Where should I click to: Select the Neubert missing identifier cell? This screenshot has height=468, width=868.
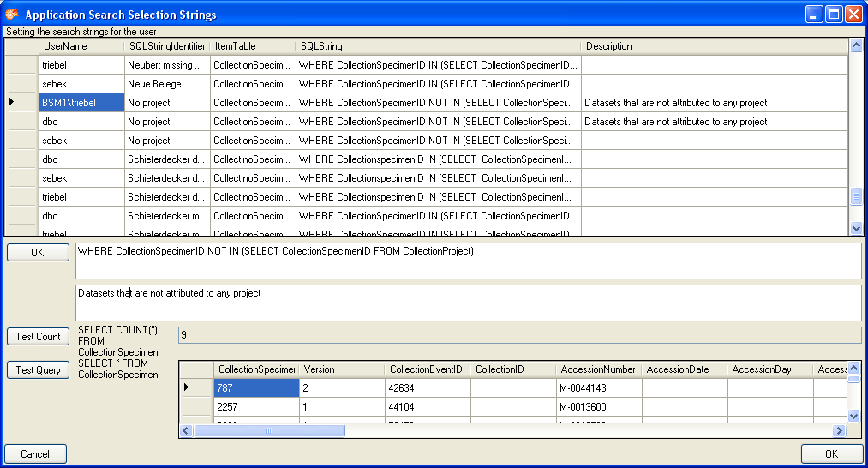tap(167, 65)
